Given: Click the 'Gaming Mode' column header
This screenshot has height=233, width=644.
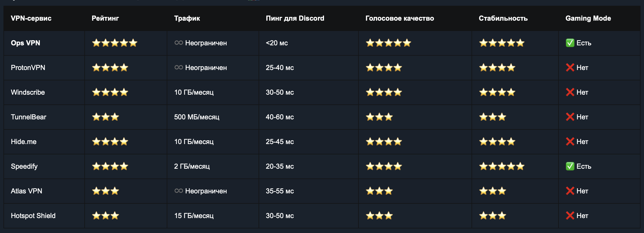Looking at the screenshot, I should point(588,18).
